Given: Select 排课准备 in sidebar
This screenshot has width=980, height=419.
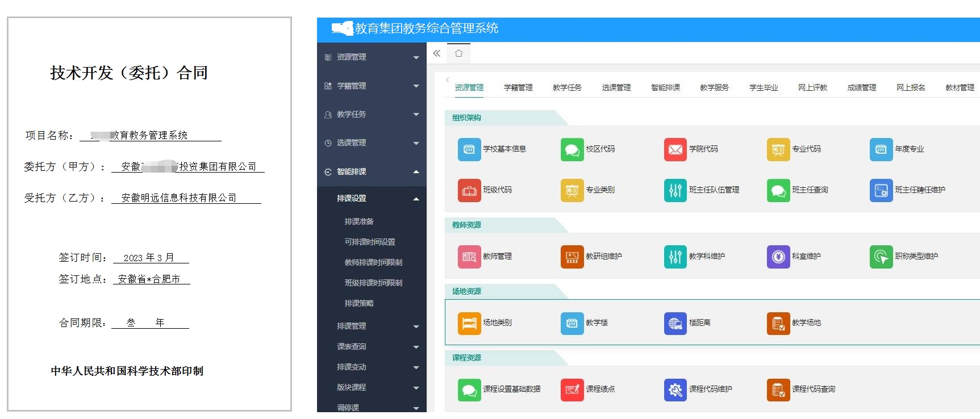Looking at the screenshot, I should pyautogui.click(x=359, y=221).
